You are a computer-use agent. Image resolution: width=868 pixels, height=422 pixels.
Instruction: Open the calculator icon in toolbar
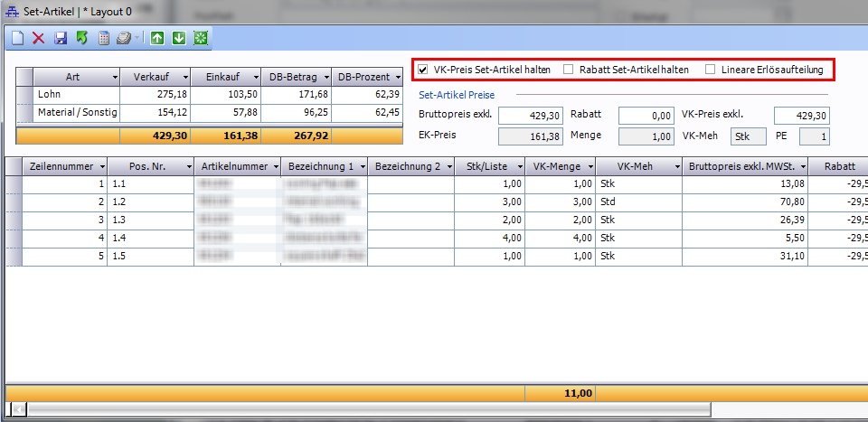point(104,38)
